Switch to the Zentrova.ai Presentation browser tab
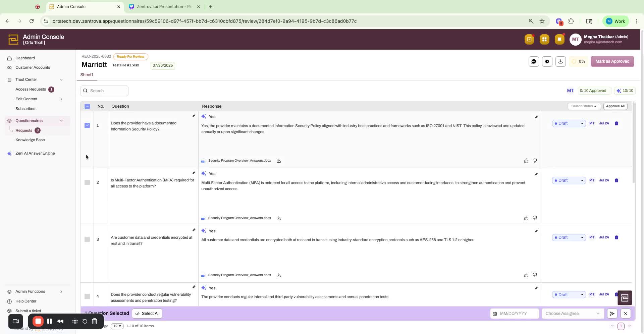Screen dimensions: 644x334 coord(164,7)
